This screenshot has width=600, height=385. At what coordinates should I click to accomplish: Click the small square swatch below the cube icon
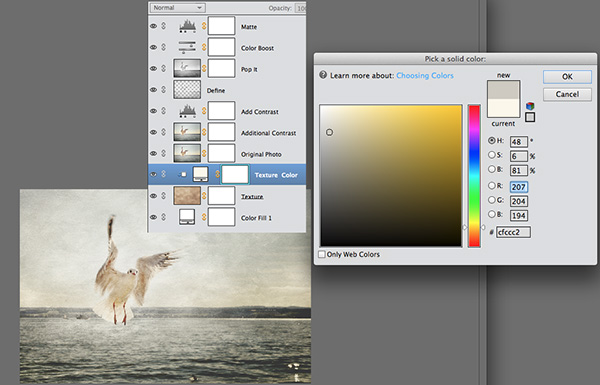coord(530,117)
